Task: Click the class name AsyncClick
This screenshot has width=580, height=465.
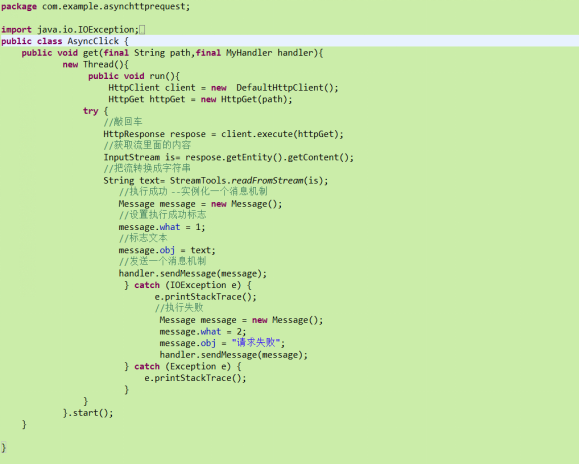Action: (x=93, y=41)
